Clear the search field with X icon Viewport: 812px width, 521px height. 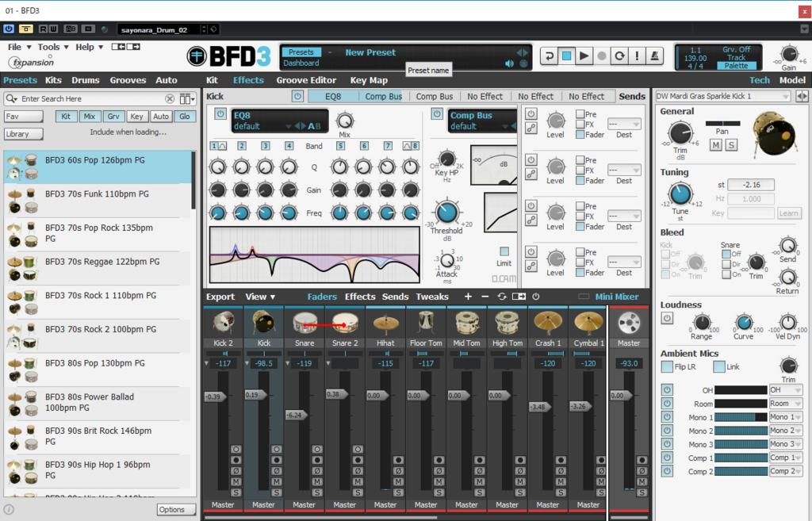click(170, 98)
